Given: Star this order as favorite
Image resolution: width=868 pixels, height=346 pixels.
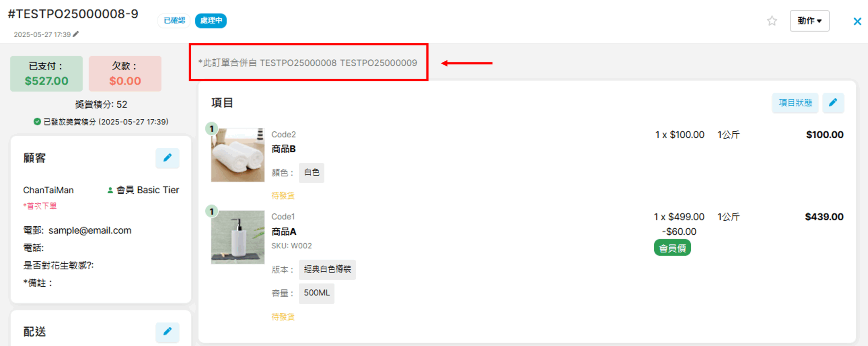Looking at the screenshot, I should [x=772, y=21].
